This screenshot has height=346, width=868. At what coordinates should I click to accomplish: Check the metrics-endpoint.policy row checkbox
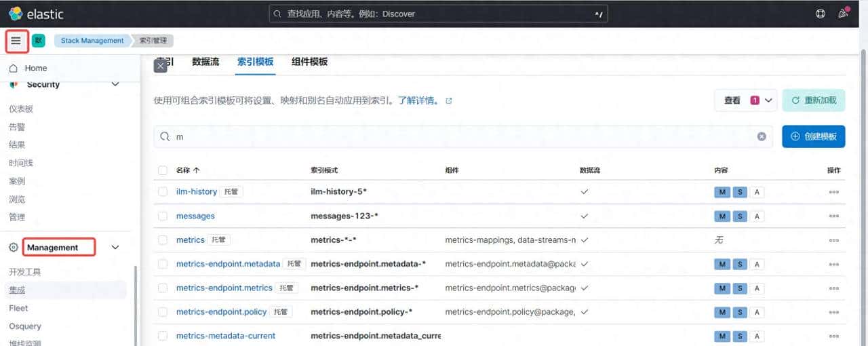[163, 312]
